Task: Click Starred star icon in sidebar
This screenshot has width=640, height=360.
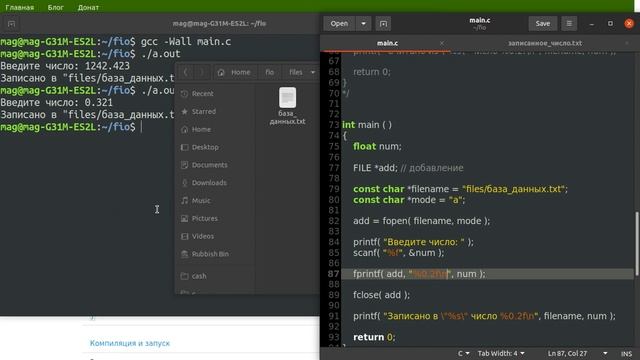Action: [x=184, y=111]
